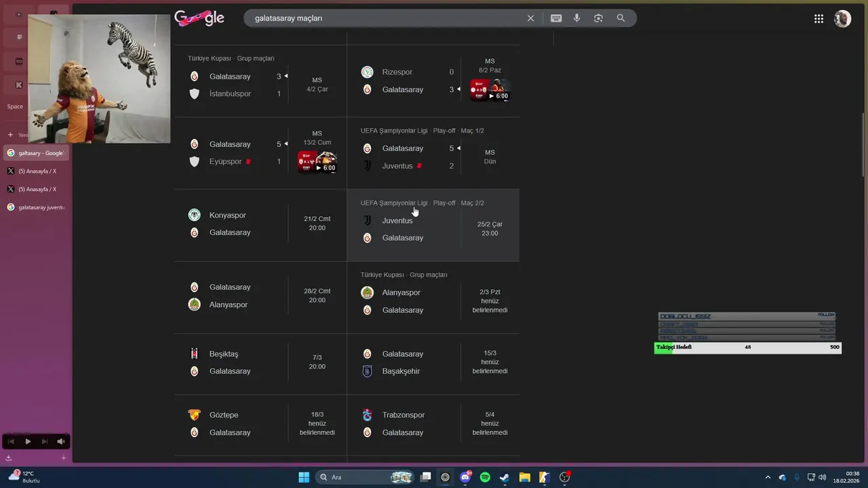Click the Juventus crest in the 25/2 fixture
The width and height of the screenshot is (868, 488).
tap(367, 220)
